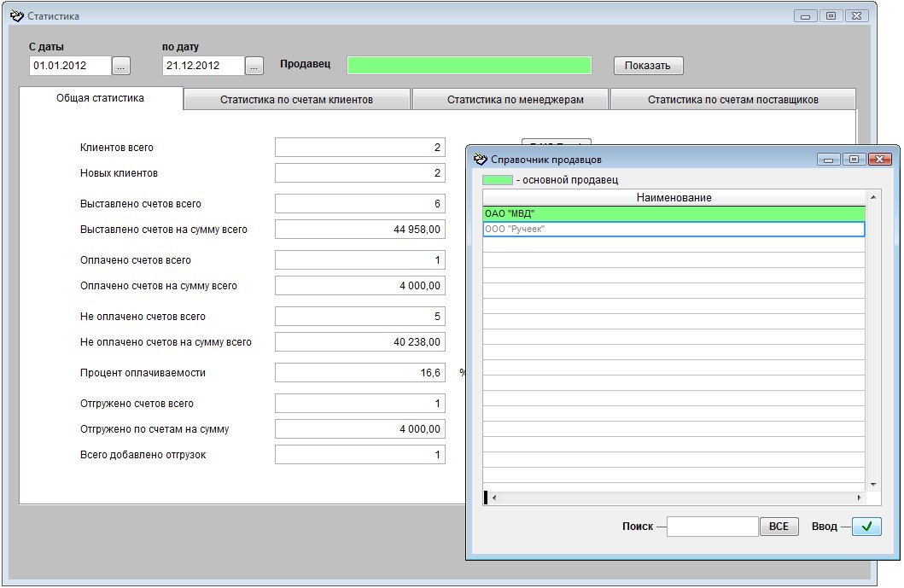Open date picker for end date
The width and height of the screenshot is (904, 588).
pos(254,66)
